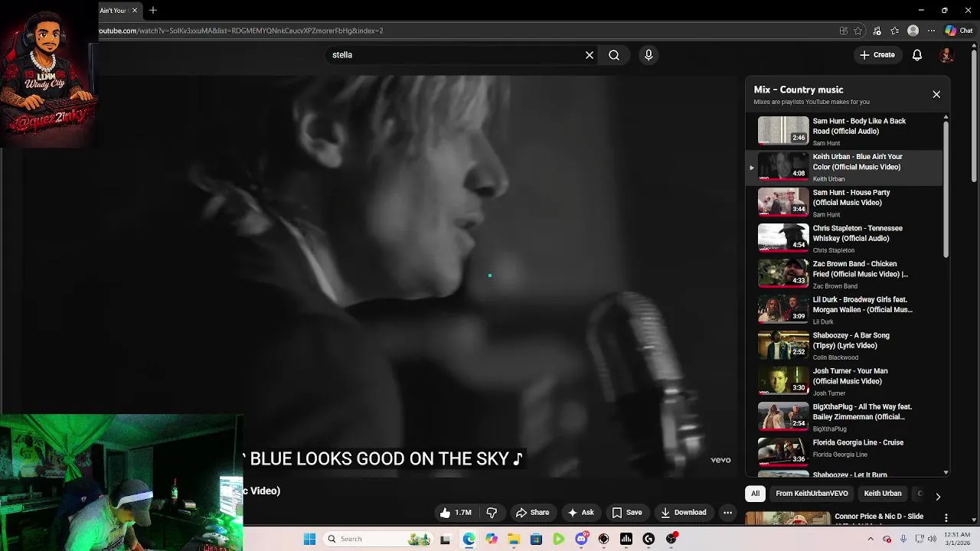The width and height of the screenshot is (980, 551).
Task: Open the YouTube account avatar menu
Action: pos(946,55)
